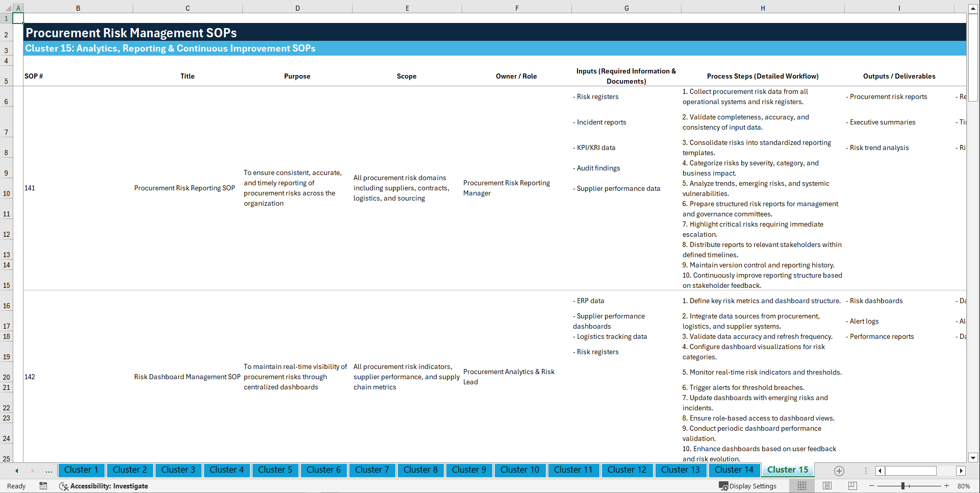980x493 pixels.
Task: Click the zoom in plus button
Action: click(x=946, y=486)
